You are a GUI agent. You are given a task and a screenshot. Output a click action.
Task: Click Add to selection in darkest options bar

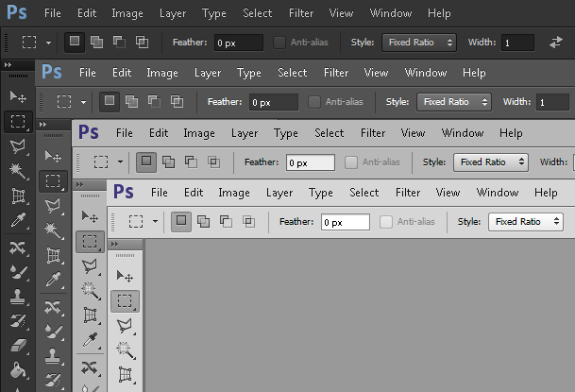pyautogui.click(x=96, y=43)
